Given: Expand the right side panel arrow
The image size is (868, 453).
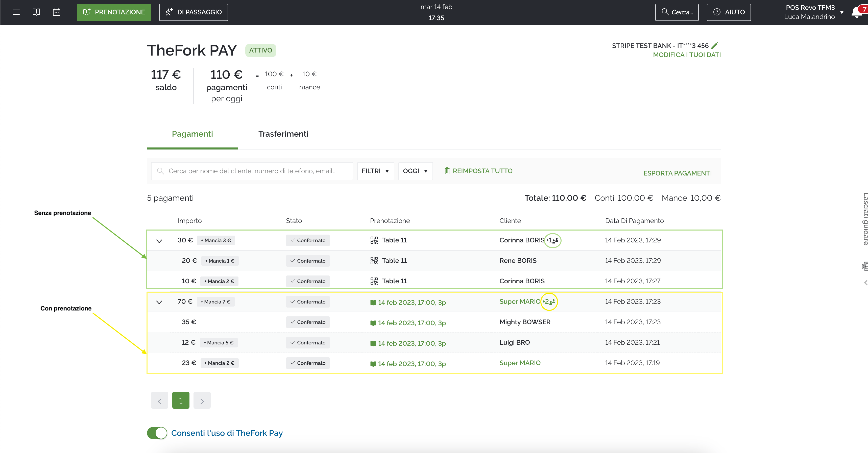Looking at the screenshot, I should pyautogui.click(x=865, y=283).
